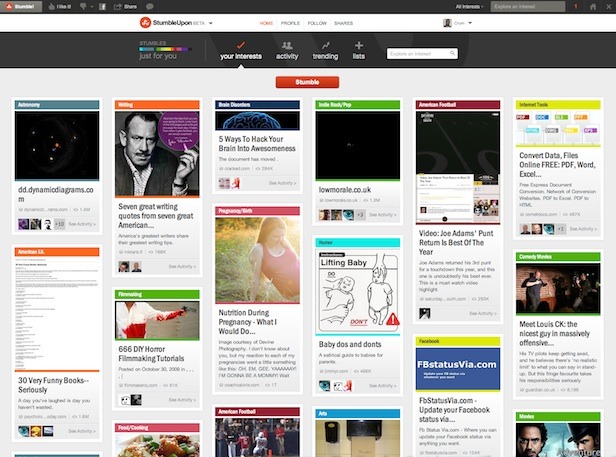Open the Indie Rock/Pop category label
This screenshot has height=457, width=616.
click(358, 105)
